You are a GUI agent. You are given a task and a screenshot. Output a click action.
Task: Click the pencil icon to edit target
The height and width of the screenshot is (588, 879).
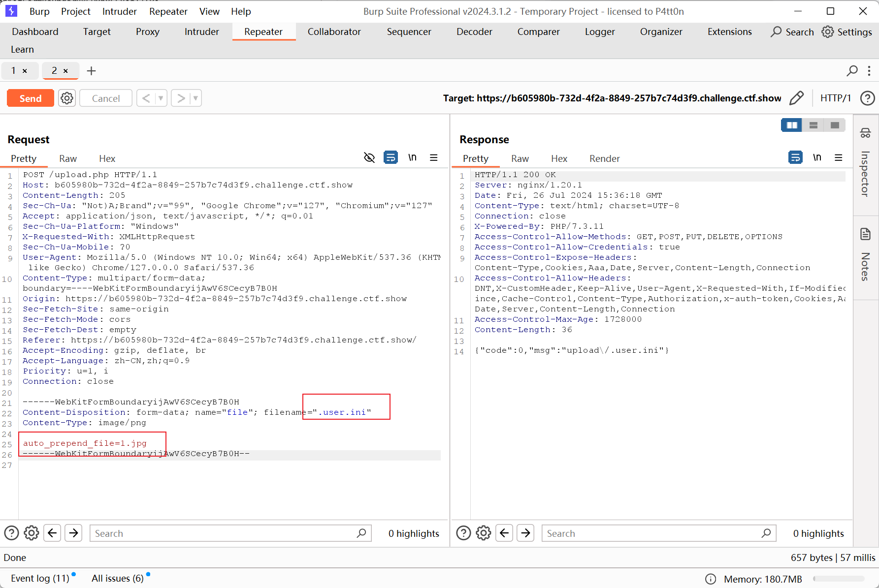click(796, 98)
